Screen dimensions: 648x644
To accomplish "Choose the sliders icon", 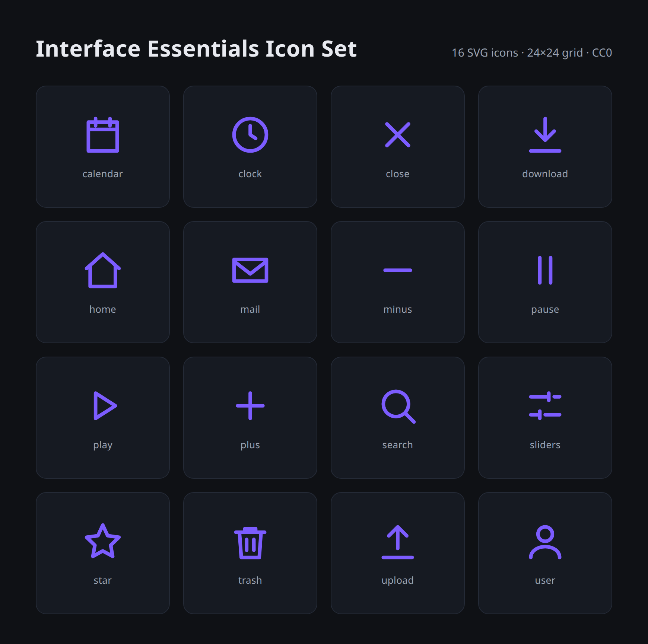I will click(x=545, y=406).
